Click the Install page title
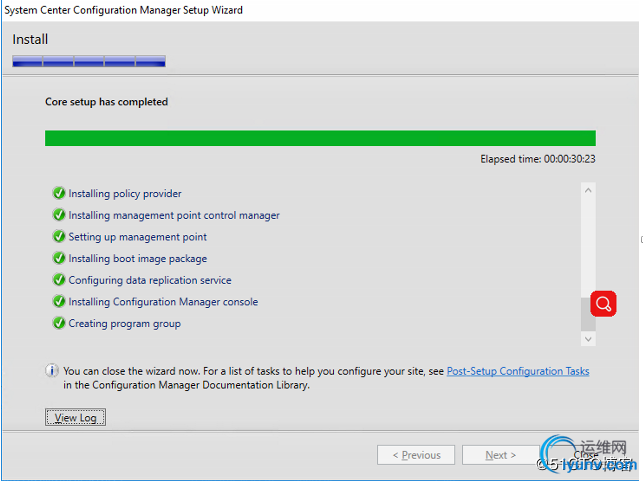This screenshot has height=481, width=643. (x=30, y=39)
